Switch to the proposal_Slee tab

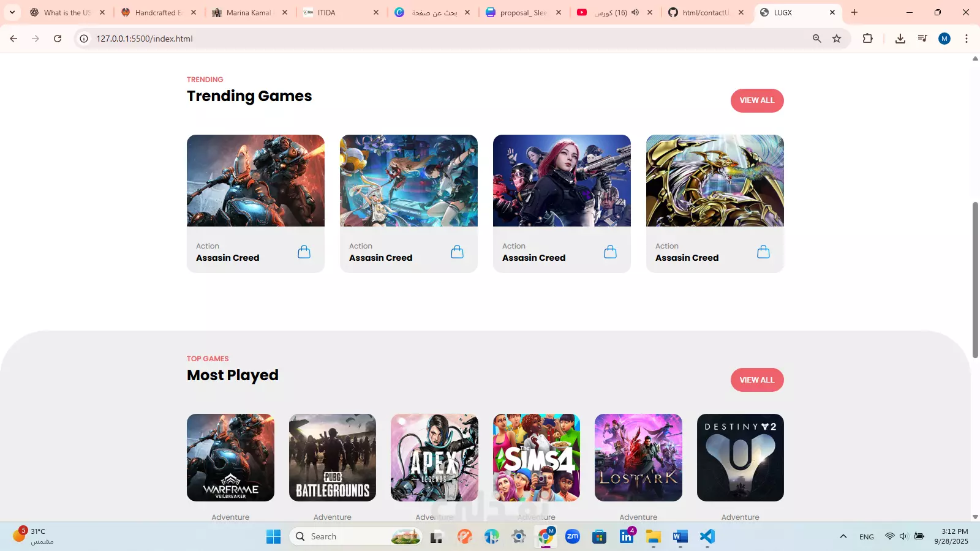coord(523,12)
